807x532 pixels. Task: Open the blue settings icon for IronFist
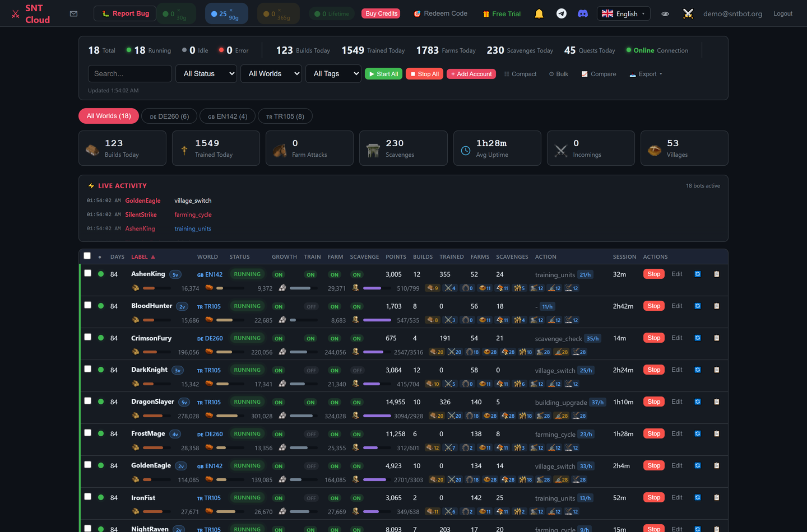(x=698, y=497)
